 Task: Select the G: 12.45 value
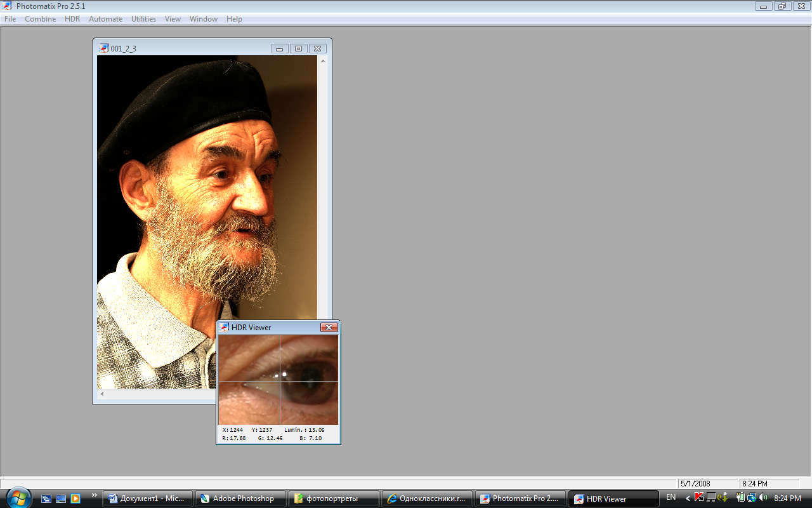tap(270, 438)
